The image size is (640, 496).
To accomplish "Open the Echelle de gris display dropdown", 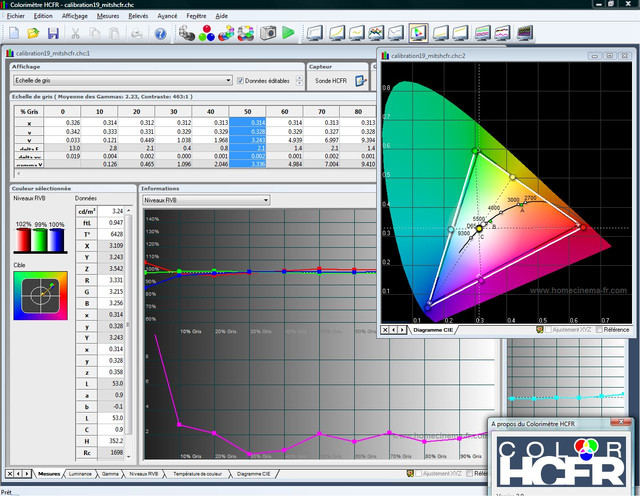I will point(228,80).
